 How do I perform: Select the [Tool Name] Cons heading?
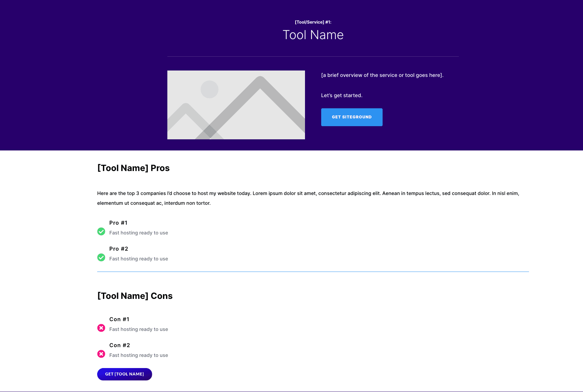[135, 296]
